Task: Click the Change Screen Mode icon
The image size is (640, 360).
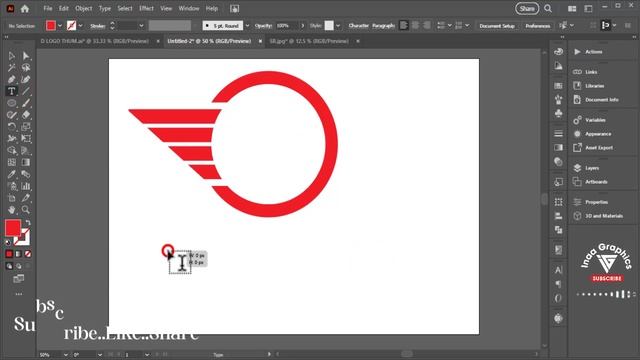Action: [19, 279]
